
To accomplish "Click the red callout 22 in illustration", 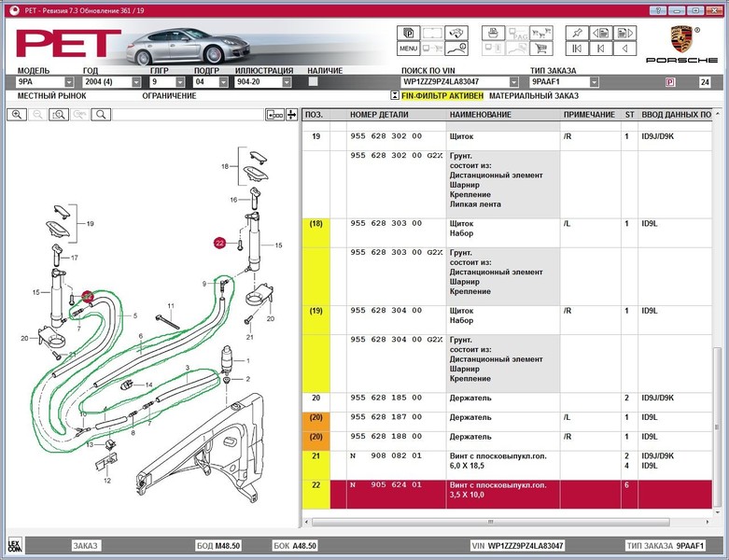I will click(x=219, y=243).
